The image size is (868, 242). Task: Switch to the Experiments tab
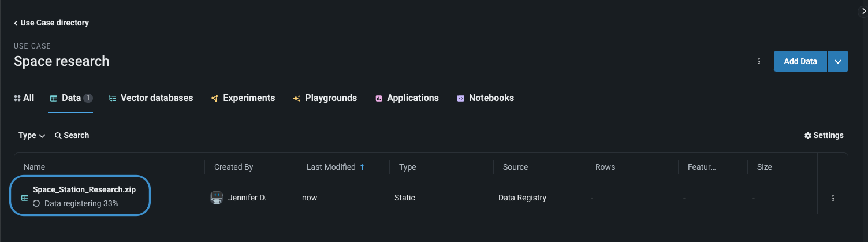coord(243,98)
